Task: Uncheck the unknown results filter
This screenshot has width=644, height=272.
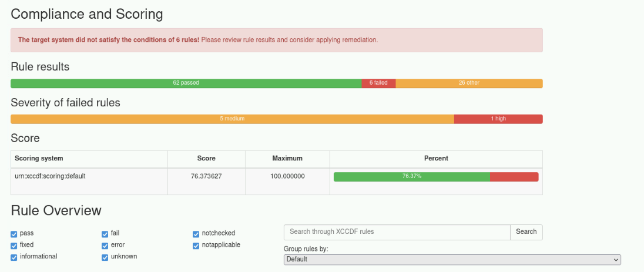Action: 105,257
